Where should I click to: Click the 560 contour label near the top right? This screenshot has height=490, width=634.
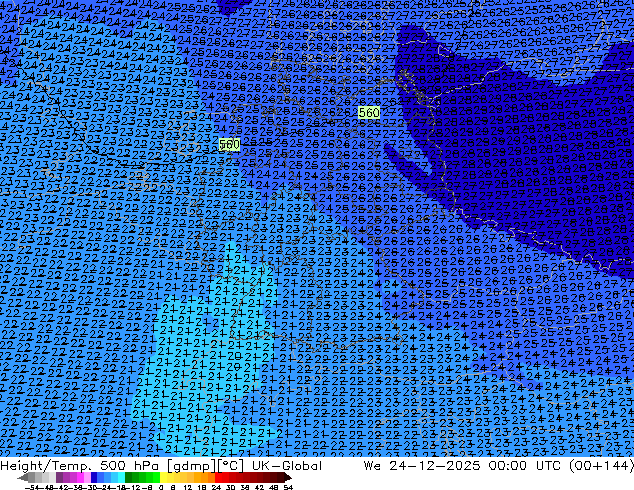pyautogui.click(x=369, y=112)
